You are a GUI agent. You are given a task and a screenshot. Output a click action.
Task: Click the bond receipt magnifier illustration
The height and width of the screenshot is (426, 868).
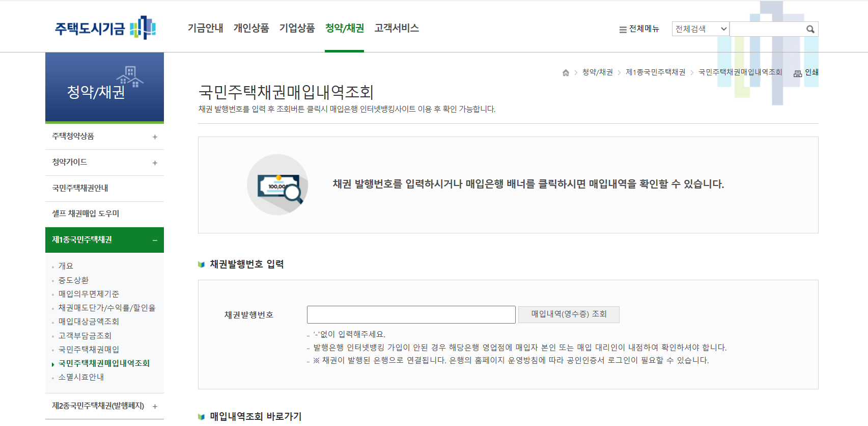point(277,184)
